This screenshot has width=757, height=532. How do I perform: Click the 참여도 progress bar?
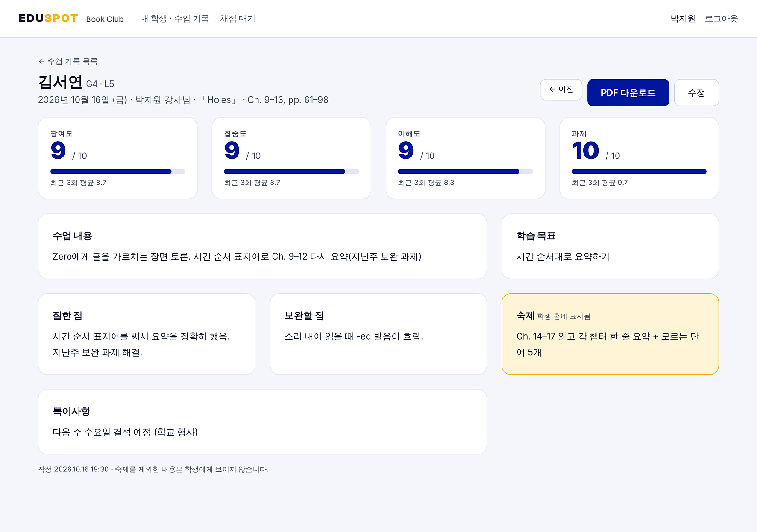(117, 171)
